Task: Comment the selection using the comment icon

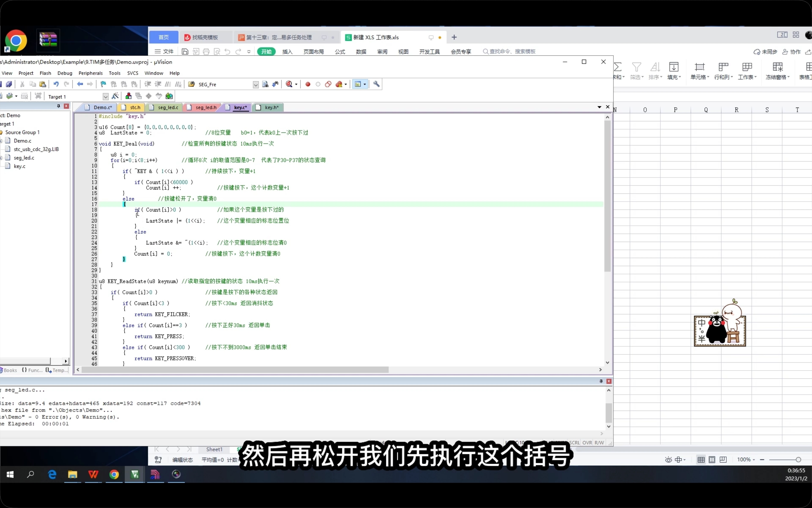Action: (168, 84)
